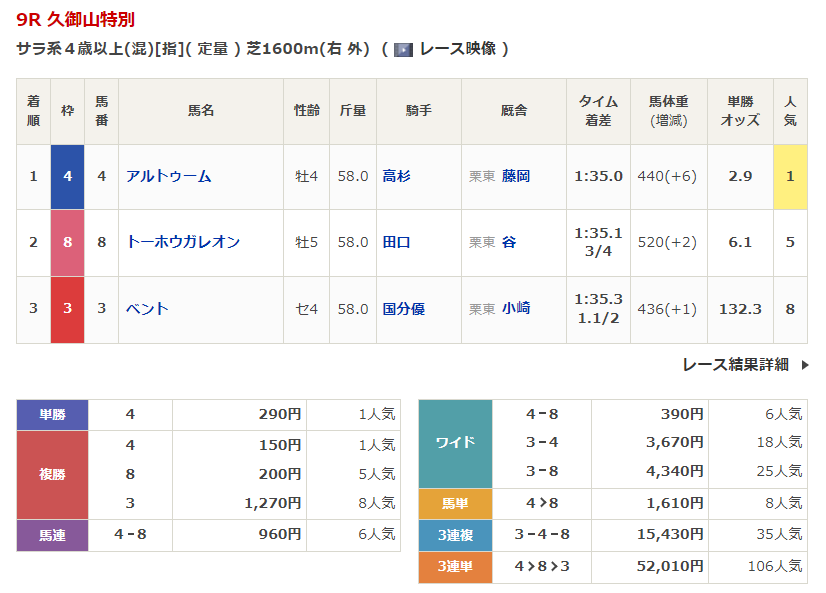Click the yellow popularity rank 1 cell
The image size is (826, 593).
(790, 176)
